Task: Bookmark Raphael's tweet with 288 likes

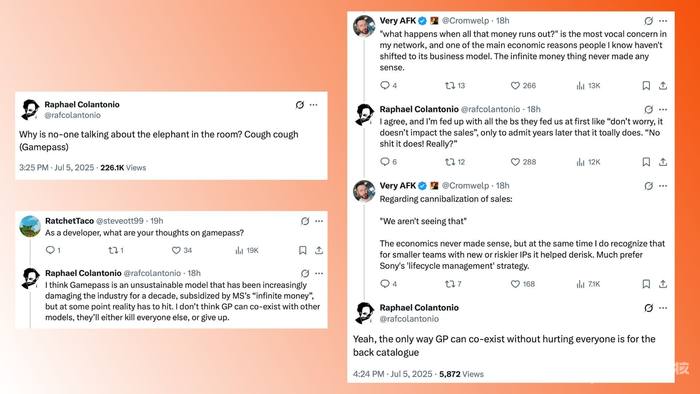Action: coord(646,162)
